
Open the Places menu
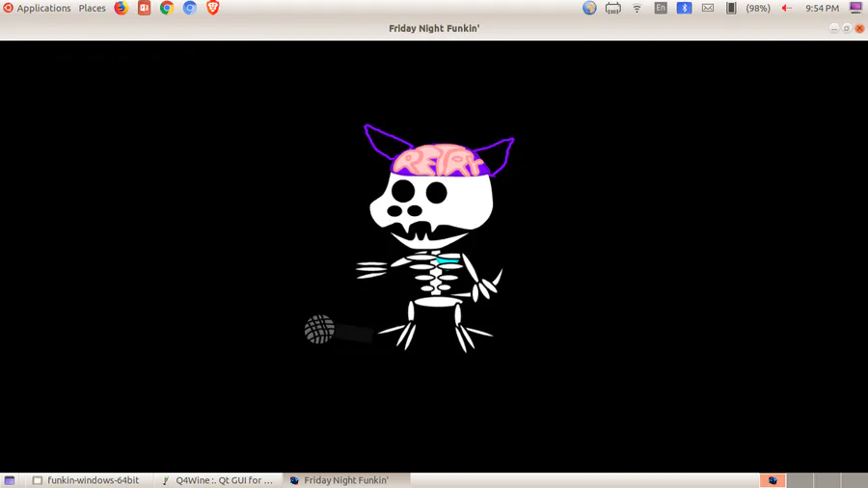[92, 8]
